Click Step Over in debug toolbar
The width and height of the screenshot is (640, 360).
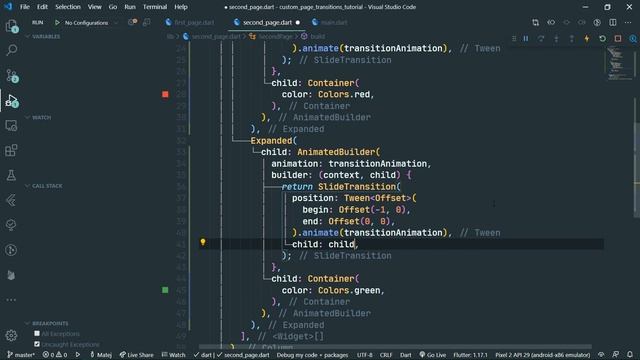pyautogui.click(x=541, y=38)
